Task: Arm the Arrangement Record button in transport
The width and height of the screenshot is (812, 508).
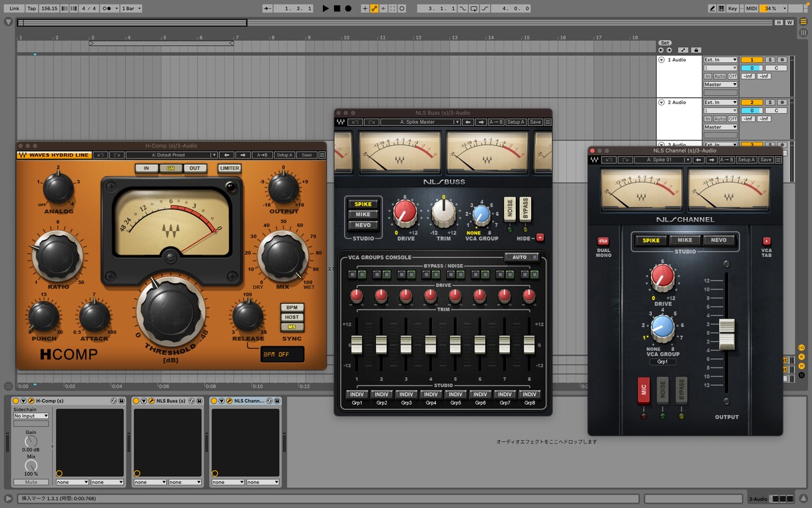Action: [x=348, y=9]
